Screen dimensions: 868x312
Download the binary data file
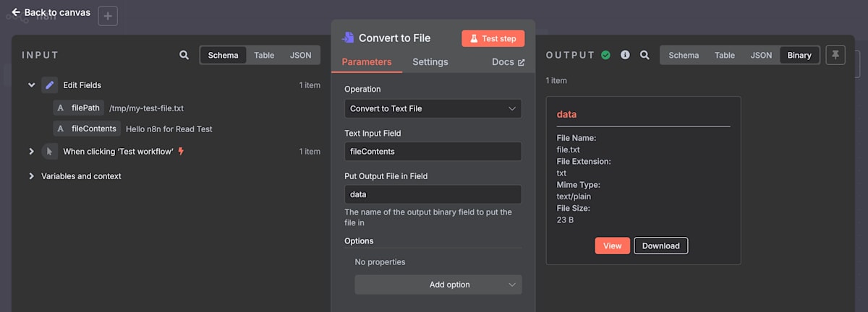click(x=661, y=246)
